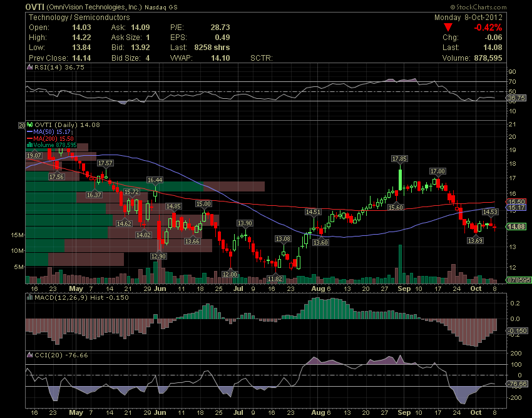Click the 12.90 June low label
The image size is (532, 418).
click(x=158, y=256)
